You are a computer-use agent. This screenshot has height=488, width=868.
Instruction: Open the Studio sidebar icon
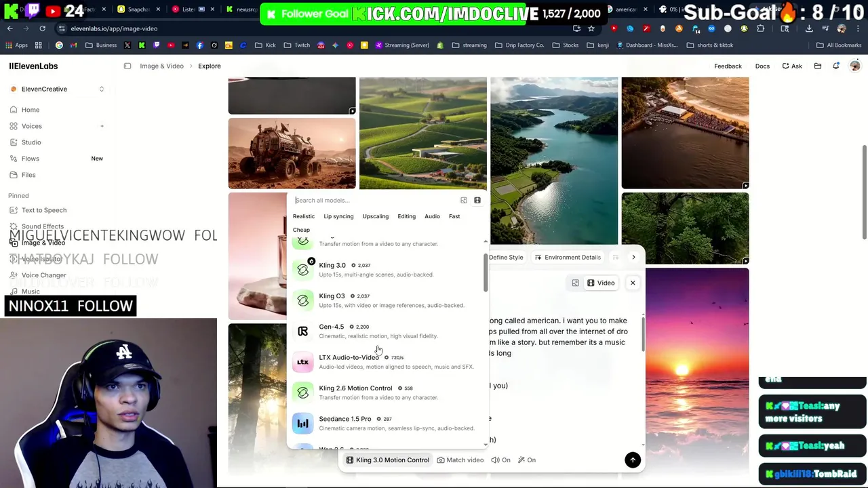pyautogui.click(x=14, y=142)
